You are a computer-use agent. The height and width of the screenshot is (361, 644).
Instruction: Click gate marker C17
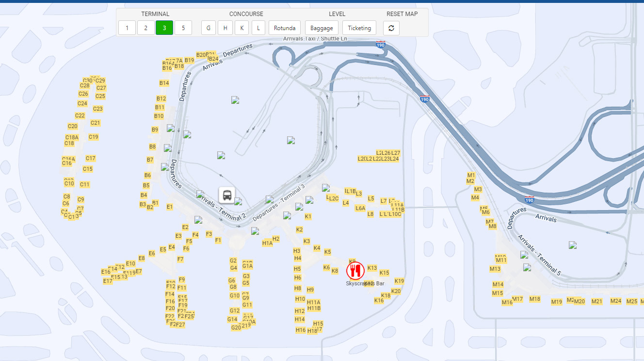pos(90,158)
